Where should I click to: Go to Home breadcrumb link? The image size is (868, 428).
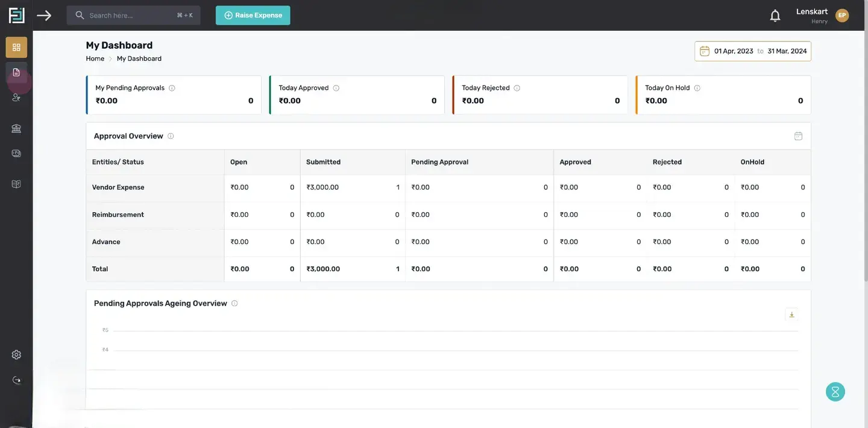pos(95,58)
